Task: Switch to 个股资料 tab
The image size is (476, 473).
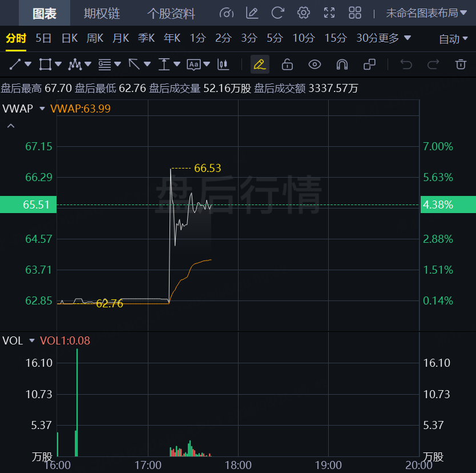Action: point(171,13)
